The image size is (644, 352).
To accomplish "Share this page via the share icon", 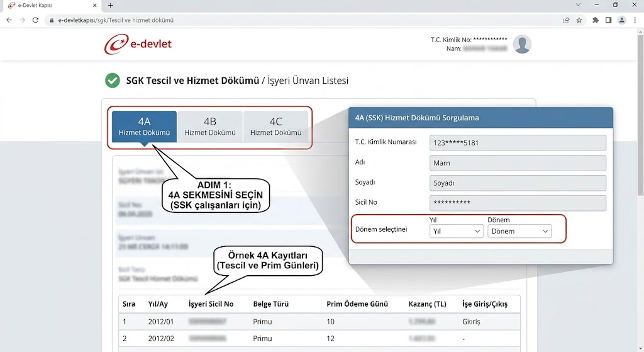I will pyautogui.click(x=567, y=20).
